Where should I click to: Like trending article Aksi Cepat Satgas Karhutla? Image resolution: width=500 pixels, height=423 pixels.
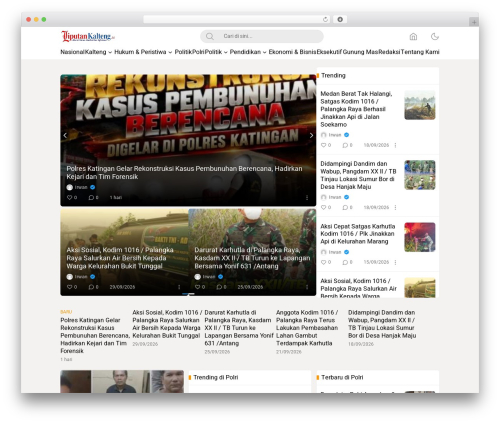[x=323, y=262]
